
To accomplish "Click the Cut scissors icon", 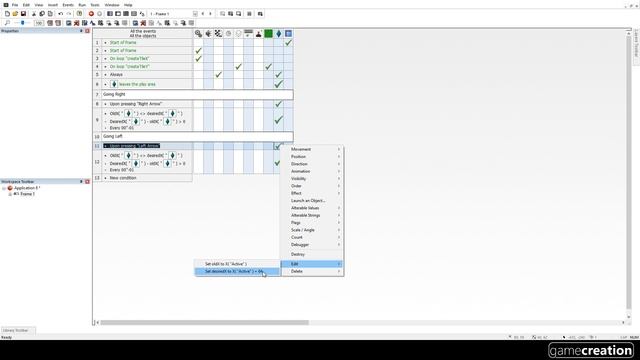I will (x=34, y=14).
